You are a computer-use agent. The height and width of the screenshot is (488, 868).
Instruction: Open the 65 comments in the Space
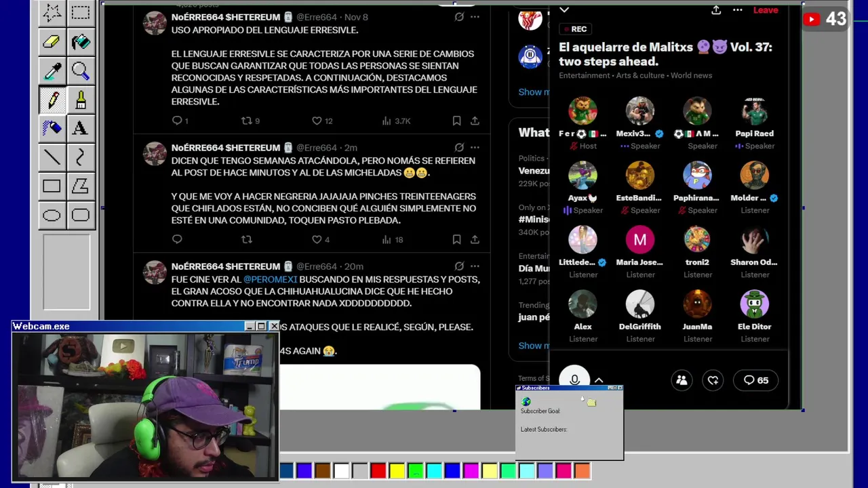click(756, 380)
